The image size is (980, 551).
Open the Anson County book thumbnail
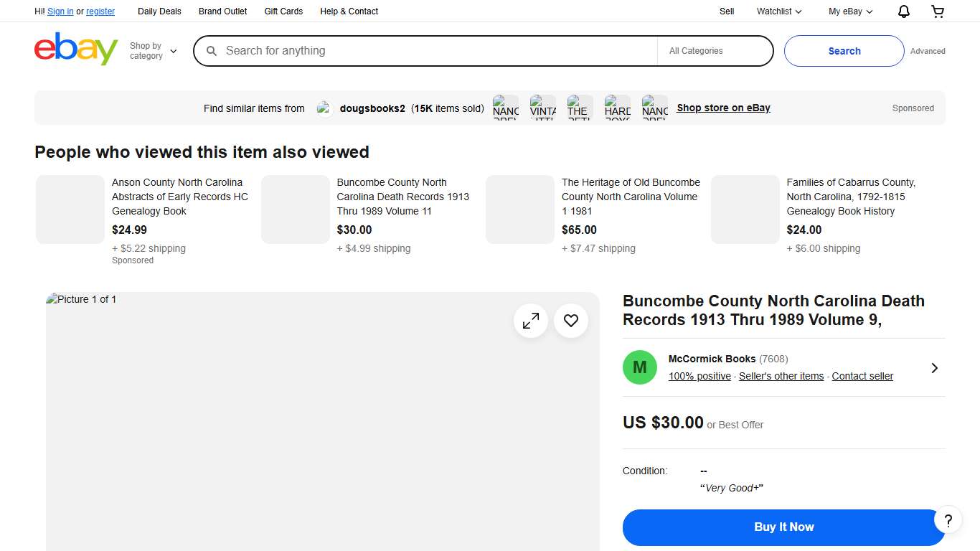70,209
